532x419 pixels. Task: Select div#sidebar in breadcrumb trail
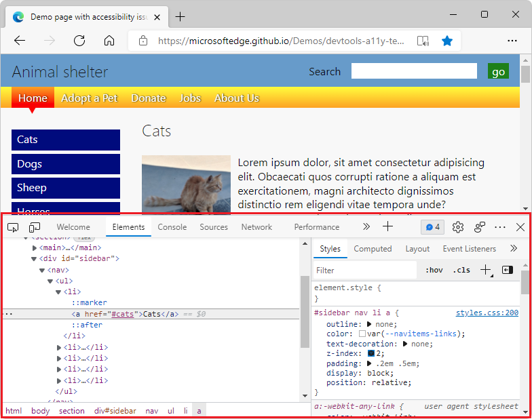click(x=115, y=411)
